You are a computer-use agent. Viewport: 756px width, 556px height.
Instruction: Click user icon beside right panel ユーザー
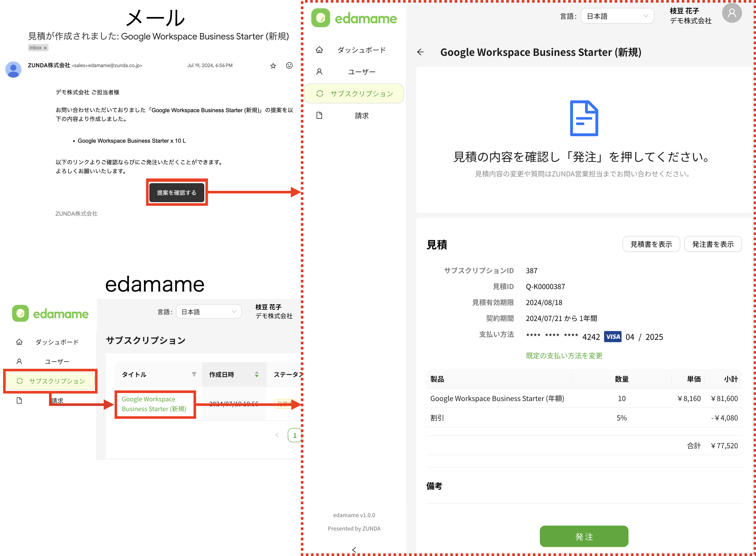319,72
